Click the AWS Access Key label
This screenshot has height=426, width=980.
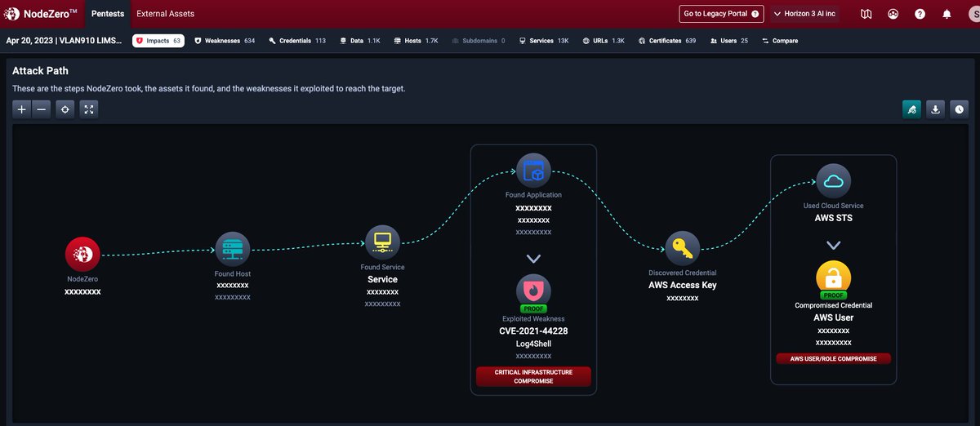[682, 286]
